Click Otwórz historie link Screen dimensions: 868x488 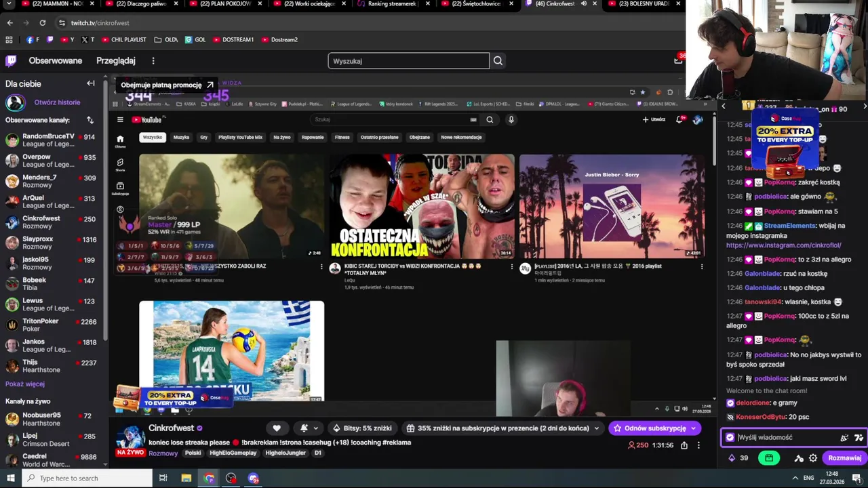[x=57, y=102]
